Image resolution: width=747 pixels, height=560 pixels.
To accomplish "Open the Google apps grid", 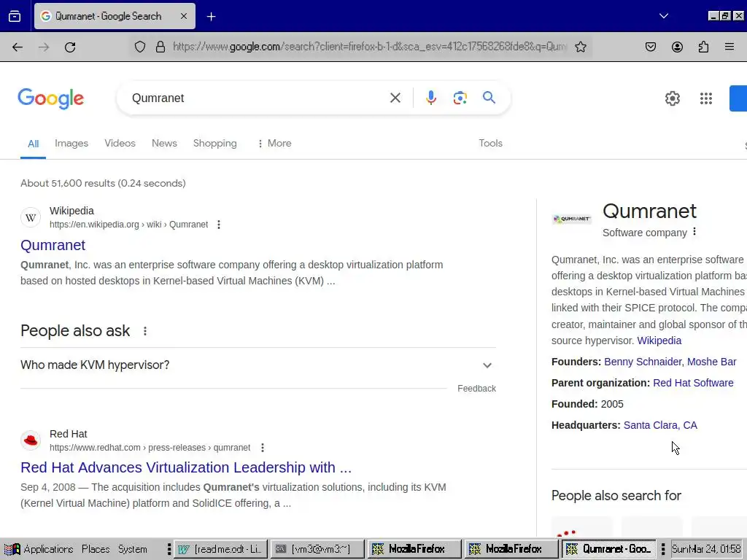I will (706, 98).
